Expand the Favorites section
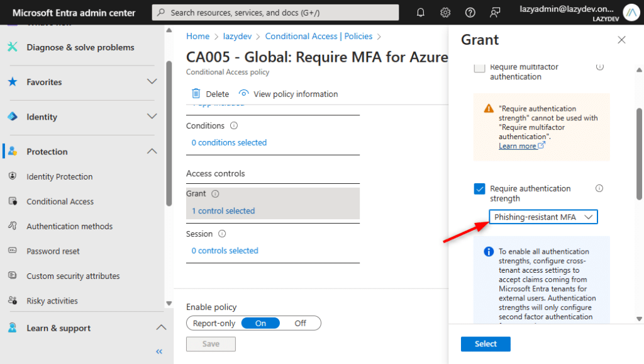 tap(152, 82)
